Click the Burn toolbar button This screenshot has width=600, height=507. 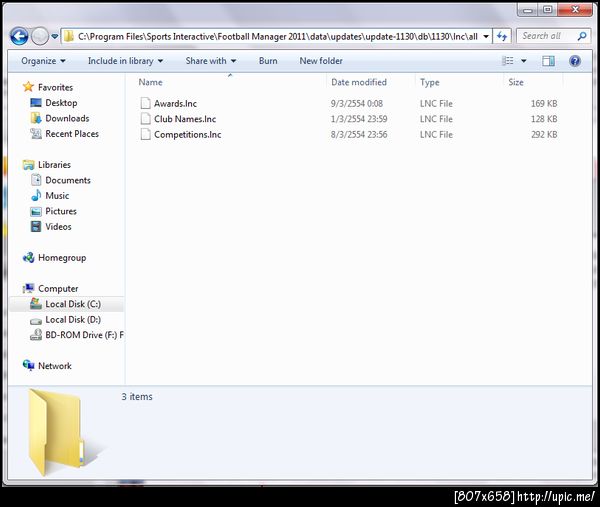[x=268, y=61]
